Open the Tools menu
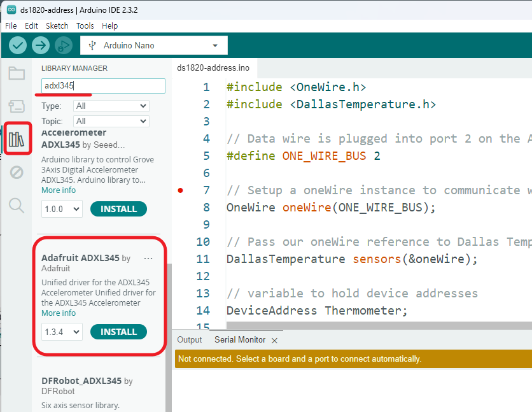The height and width of the screenshot is (412, 532). tap(85, 26)
